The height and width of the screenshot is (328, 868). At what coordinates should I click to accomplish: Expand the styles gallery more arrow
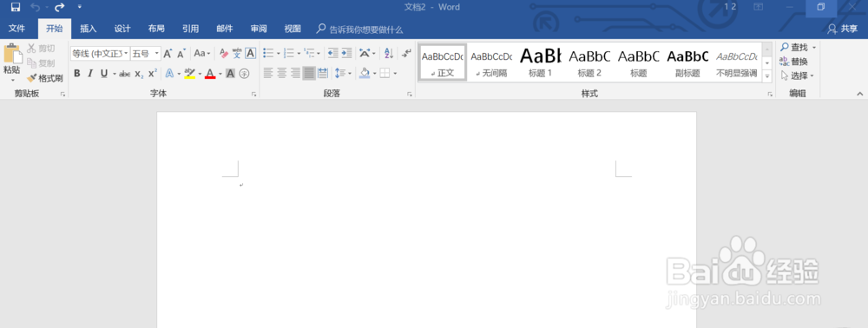pyautogui.click(x=767, y=75)
